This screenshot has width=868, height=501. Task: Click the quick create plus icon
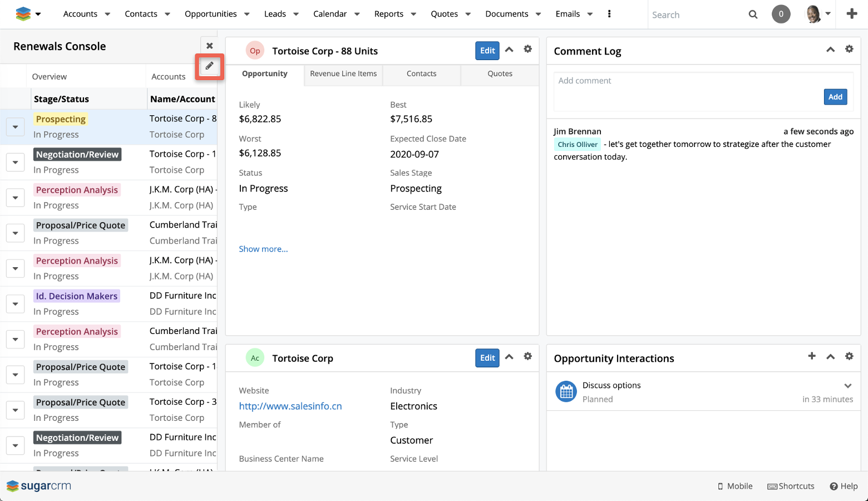click(x=851, y=14)
